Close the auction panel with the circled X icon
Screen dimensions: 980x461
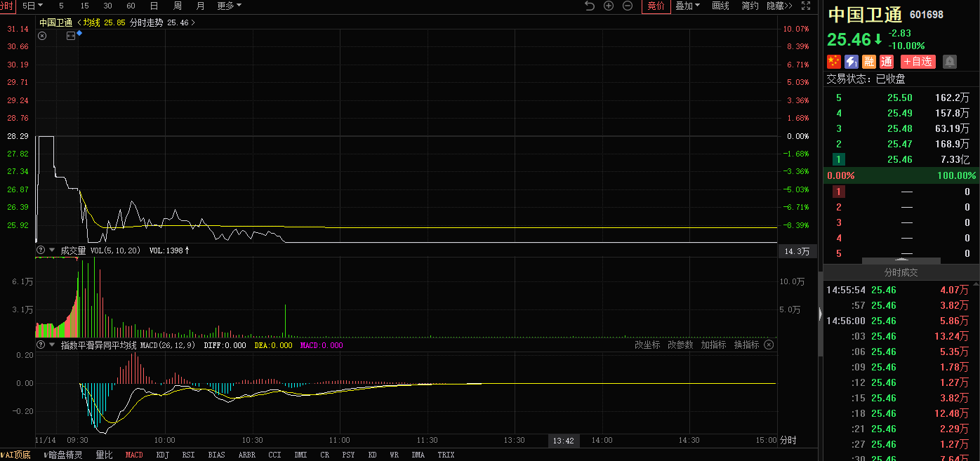42,35
